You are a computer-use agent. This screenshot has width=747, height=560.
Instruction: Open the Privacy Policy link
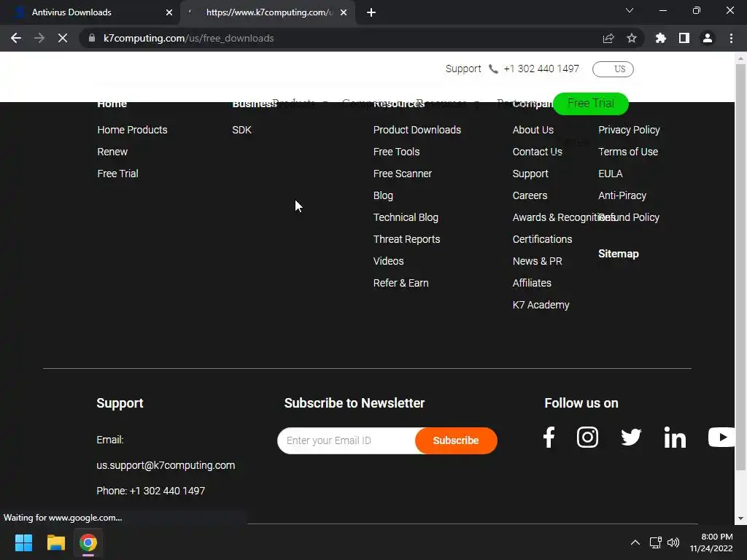click(x=629, y=130)
